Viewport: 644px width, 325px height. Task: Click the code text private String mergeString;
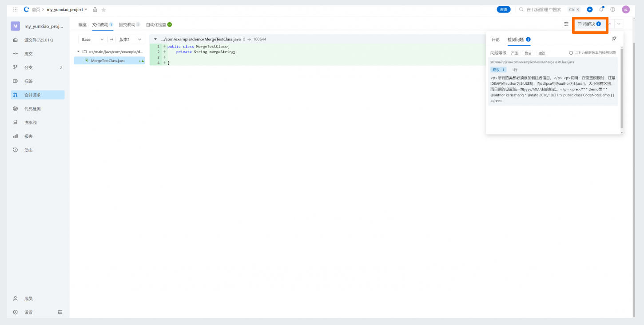206,52
